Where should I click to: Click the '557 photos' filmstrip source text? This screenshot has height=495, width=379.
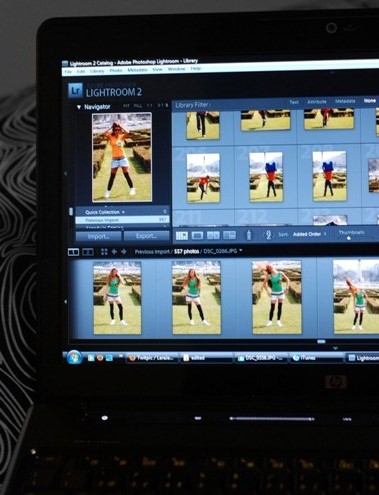(187, 251)
